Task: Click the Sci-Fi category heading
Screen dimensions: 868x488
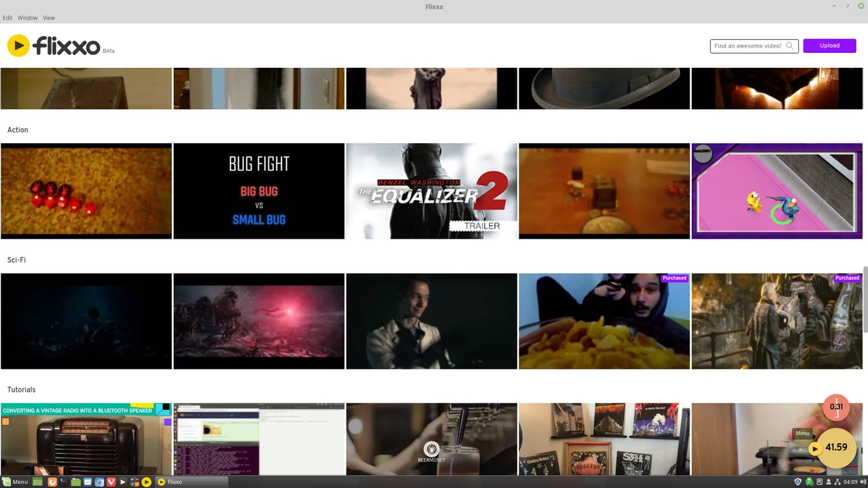Action: click(x=16, y=260)
